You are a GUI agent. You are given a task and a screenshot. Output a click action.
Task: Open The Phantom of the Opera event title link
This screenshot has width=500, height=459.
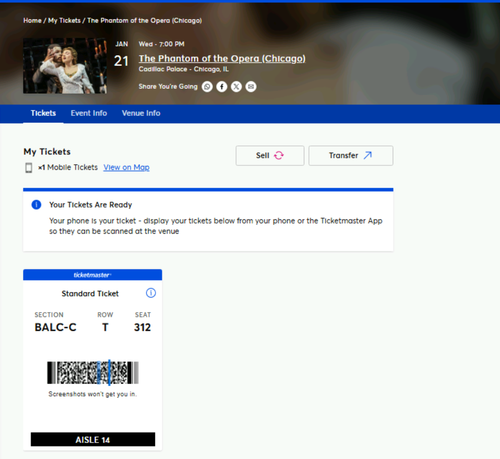[222, 58]
